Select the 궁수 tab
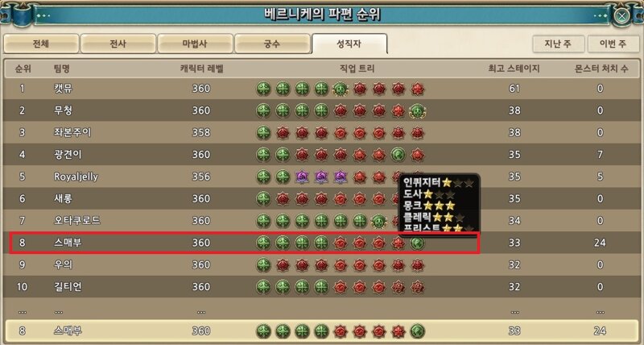The image size is (644, 345). click(272, 44)
